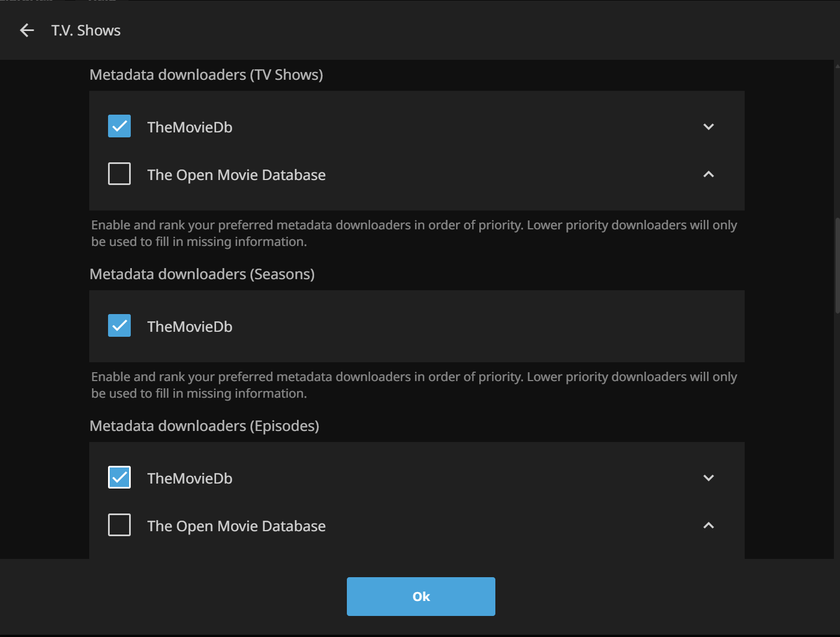Enable The Open Movie Database for TV Shows

click(119, 174)
